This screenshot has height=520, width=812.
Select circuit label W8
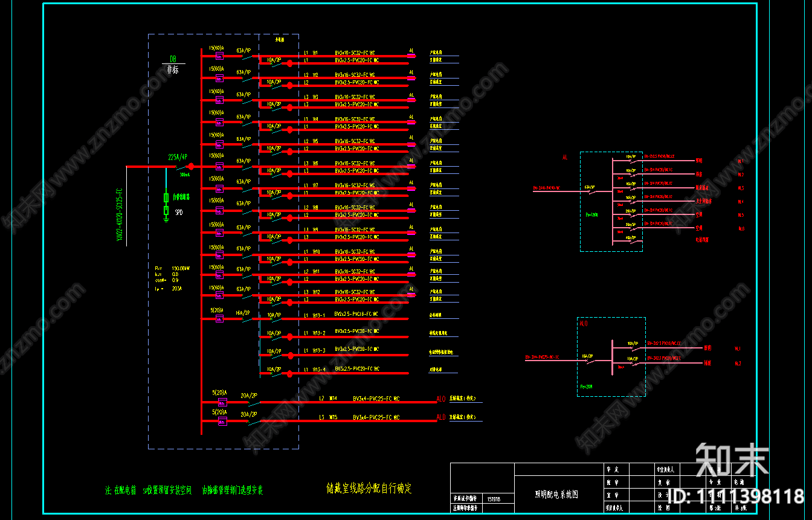[x=315, y=207]
